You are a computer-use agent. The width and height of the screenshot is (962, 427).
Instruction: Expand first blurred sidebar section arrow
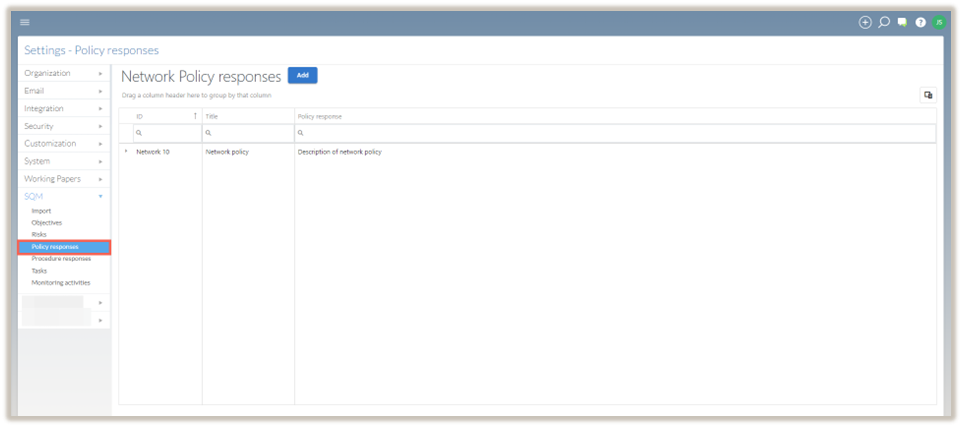coord(101,303)
